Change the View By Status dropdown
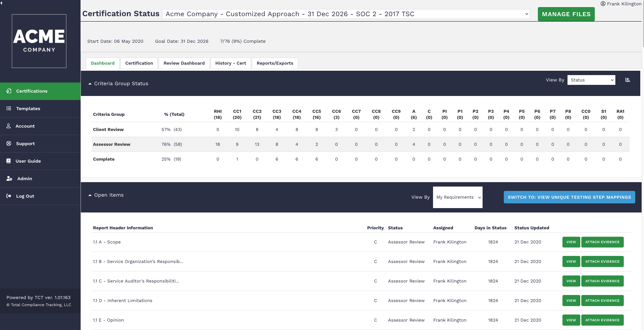 [x=591, y=80]
